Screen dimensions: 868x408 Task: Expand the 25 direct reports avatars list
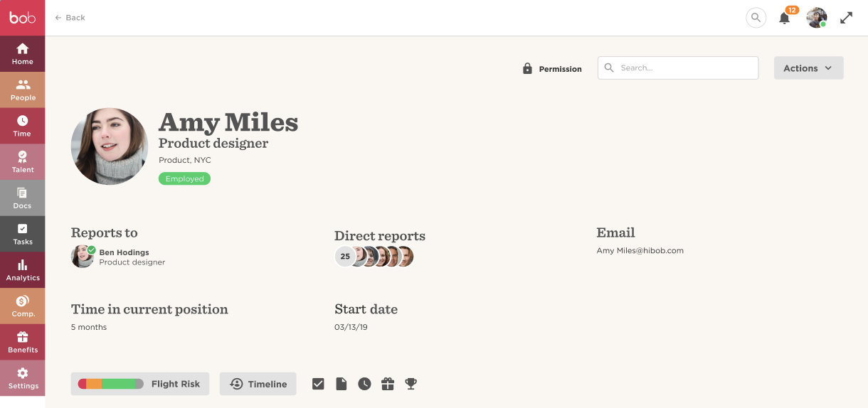pyautogui.click(x=374, y=257)
